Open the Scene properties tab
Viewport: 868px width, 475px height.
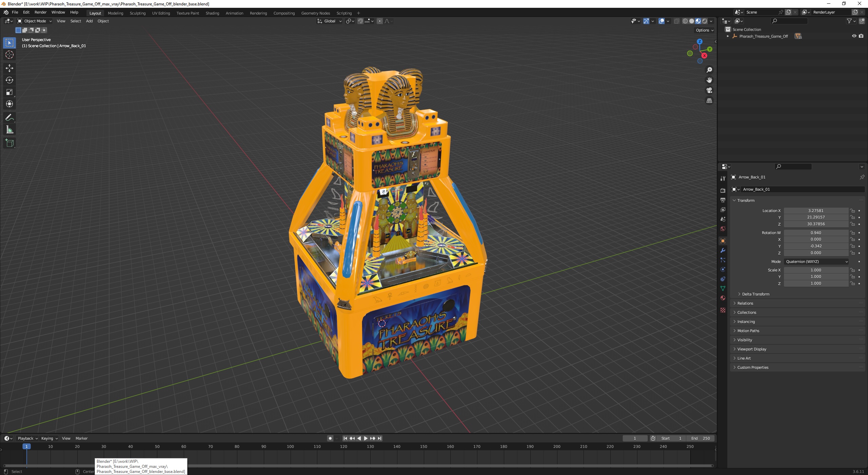pos(723,219)
